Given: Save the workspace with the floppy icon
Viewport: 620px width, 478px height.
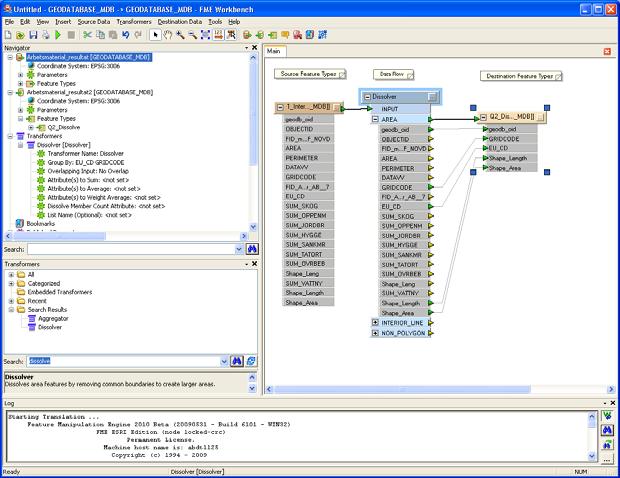Looking at the screenshot, I should (x=33, y=35).
